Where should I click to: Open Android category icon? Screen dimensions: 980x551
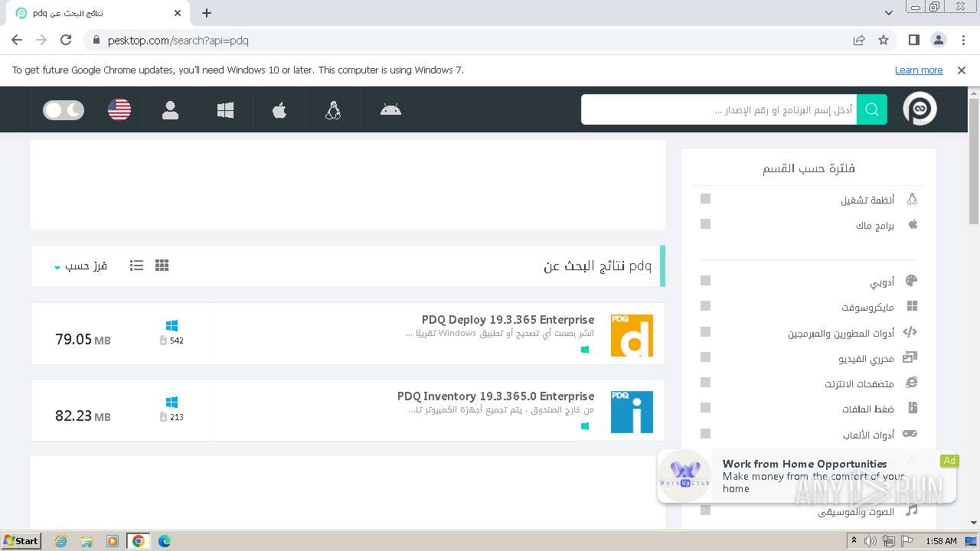coord(390,110)
